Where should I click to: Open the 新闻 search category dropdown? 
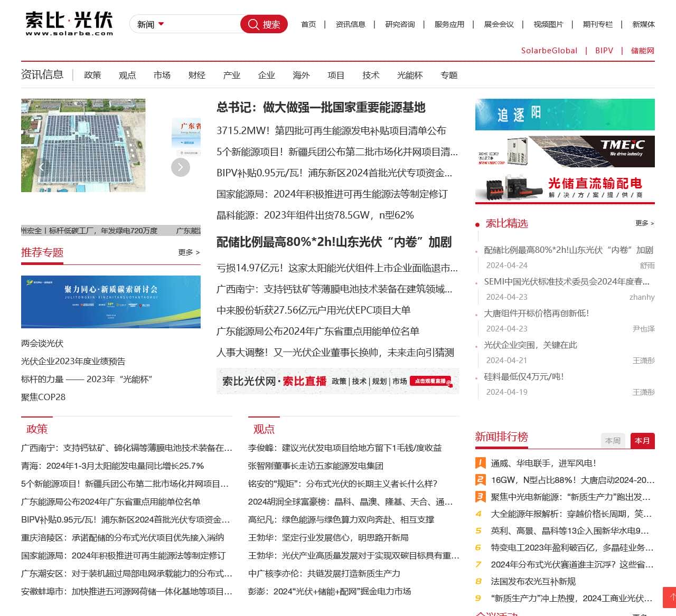click(151, 24)
